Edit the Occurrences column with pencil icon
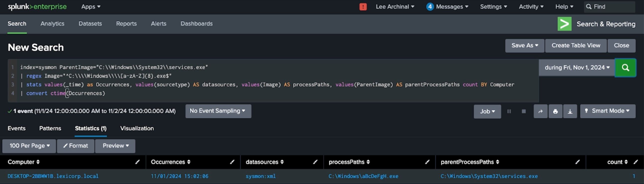644x184 pixels. coord(232,162)
